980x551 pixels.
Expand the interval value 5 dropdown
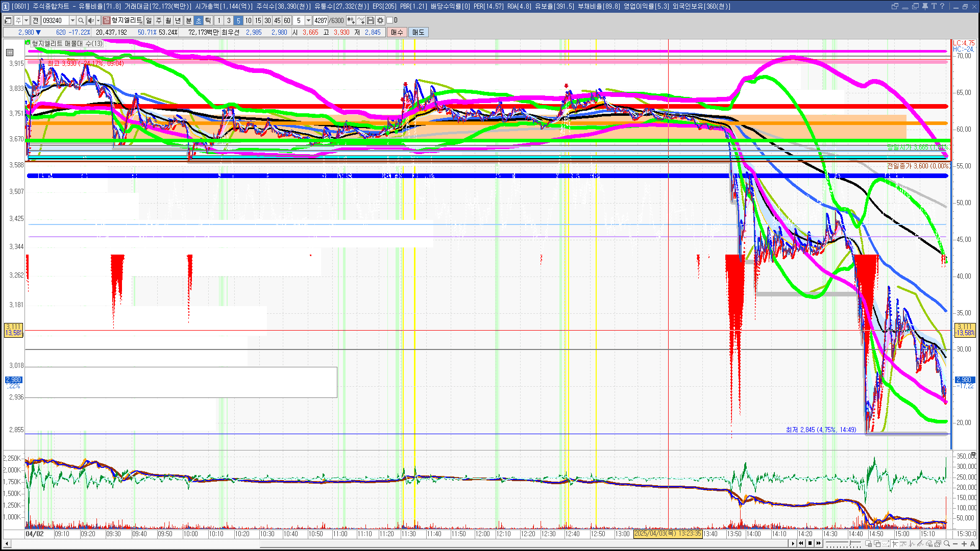pos(308,20)
